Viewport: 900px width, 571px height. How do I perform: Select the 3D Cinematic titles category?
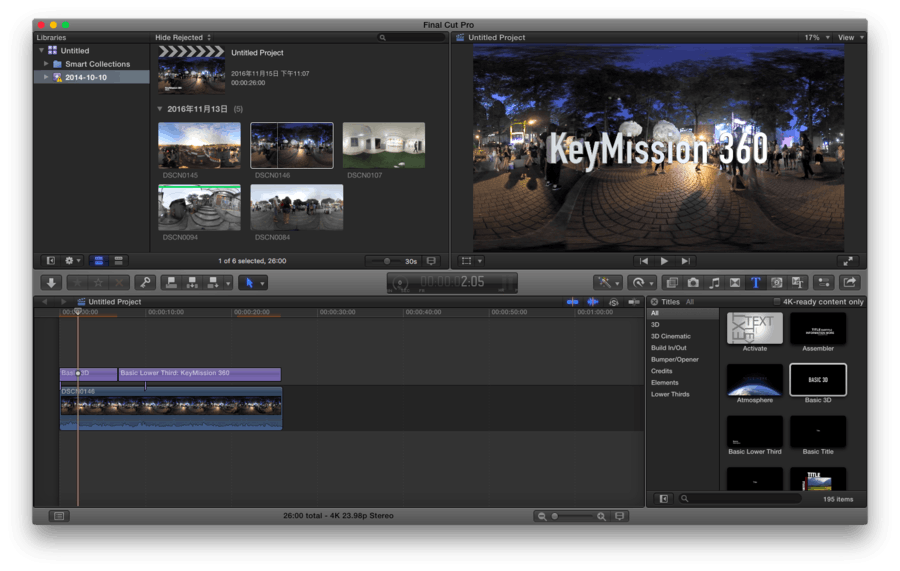coord(670,336)
